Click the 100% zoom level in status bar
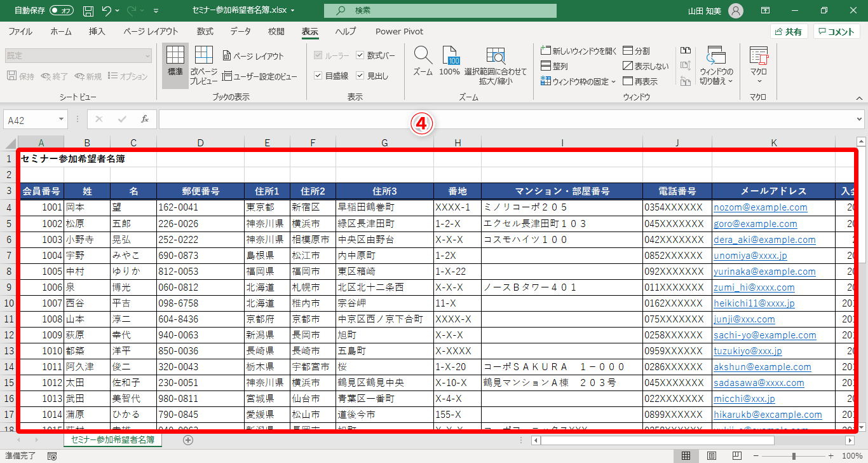The image size is (868, 463). (x=851, y=456)
